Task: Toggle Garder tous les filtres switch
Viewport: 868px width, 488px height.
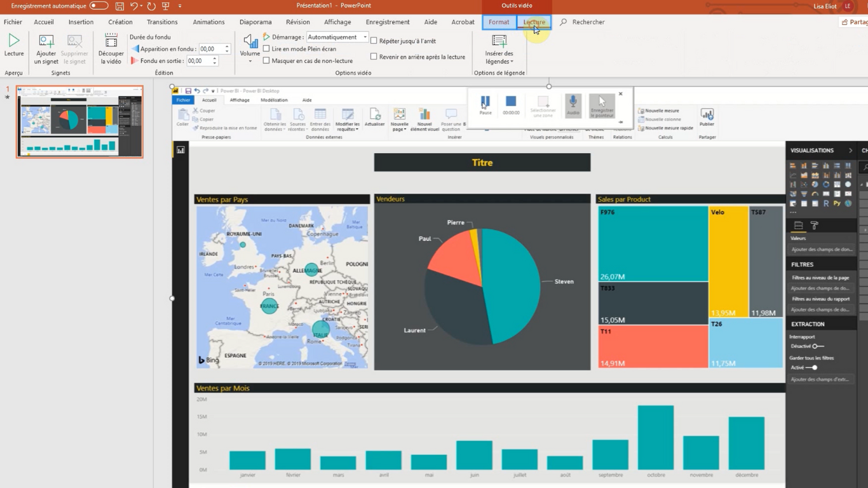Action: [812, 367]
